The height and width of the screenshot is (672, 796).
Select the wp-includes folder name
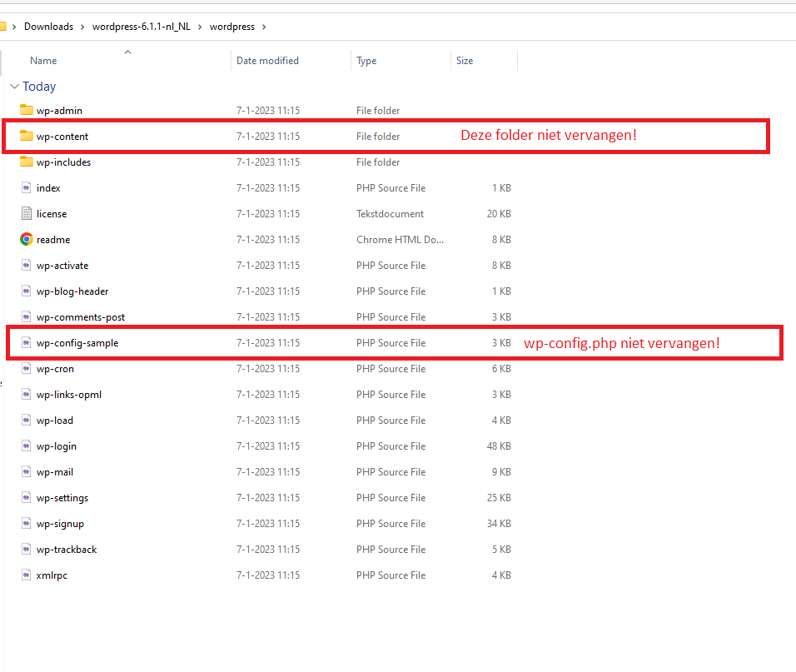[63, 162]
